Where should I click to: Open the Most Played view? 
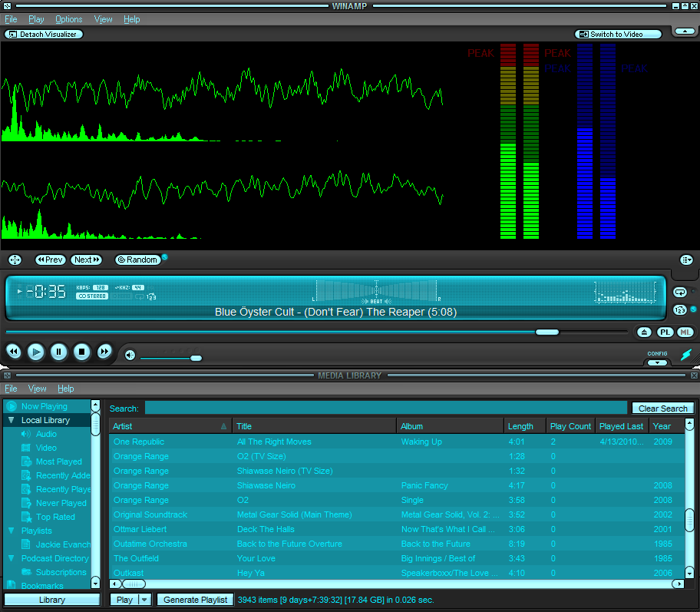(x=58, y=461)
